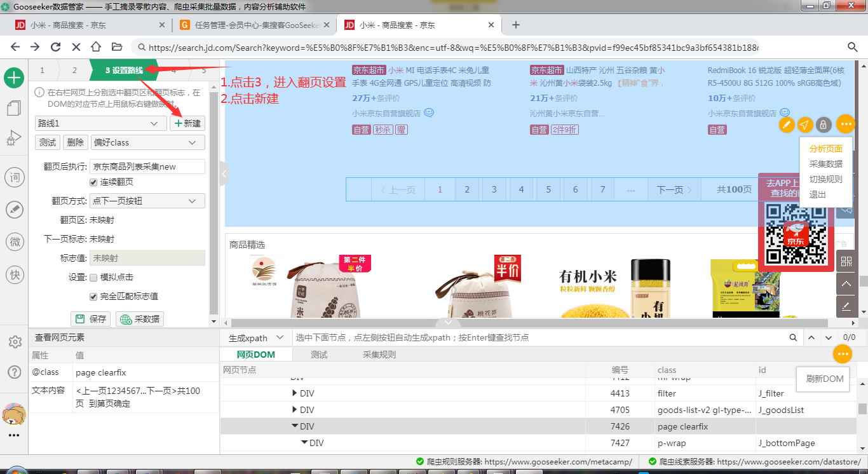868x474 pixels.
Task: Open the 翻页方式 点下一页按钮 dropdown
Action: pyautogui.click(x=148, y=201)
